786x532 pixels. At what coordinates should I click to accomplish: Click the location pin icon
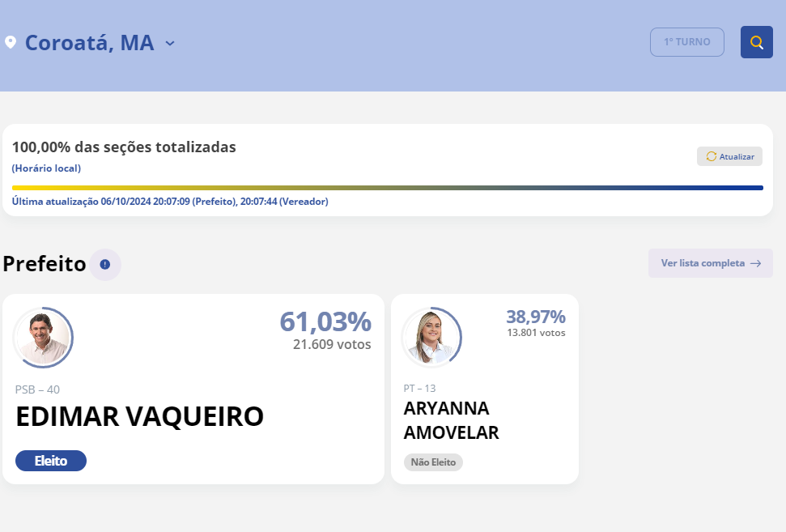[11, 42]
